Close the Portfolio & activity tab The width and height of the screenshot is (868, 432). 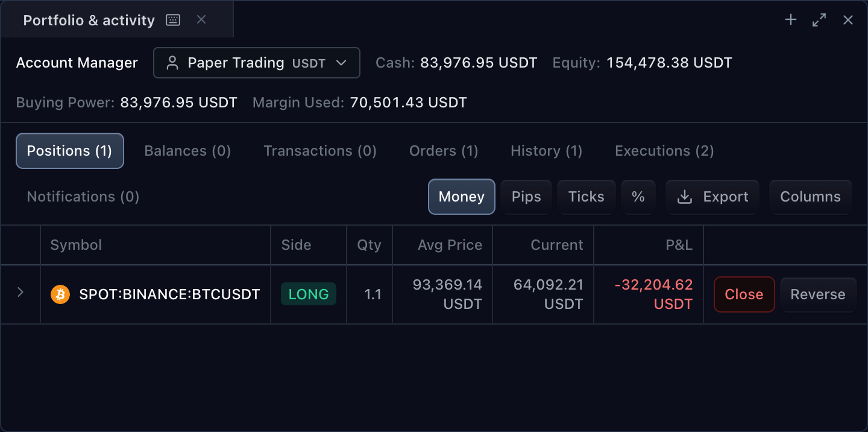point(201,20)
